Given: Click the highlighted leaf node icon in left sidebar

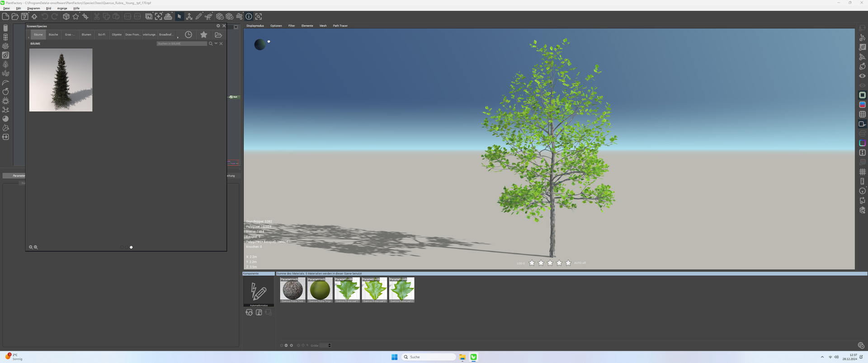Looking at the screenshot, I should [5, 55].
